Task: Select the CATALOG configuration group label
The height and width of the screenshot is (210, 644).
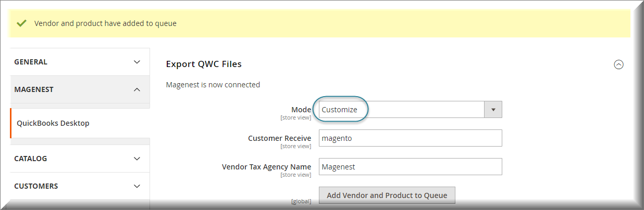Action: click(x=31, y=159)
